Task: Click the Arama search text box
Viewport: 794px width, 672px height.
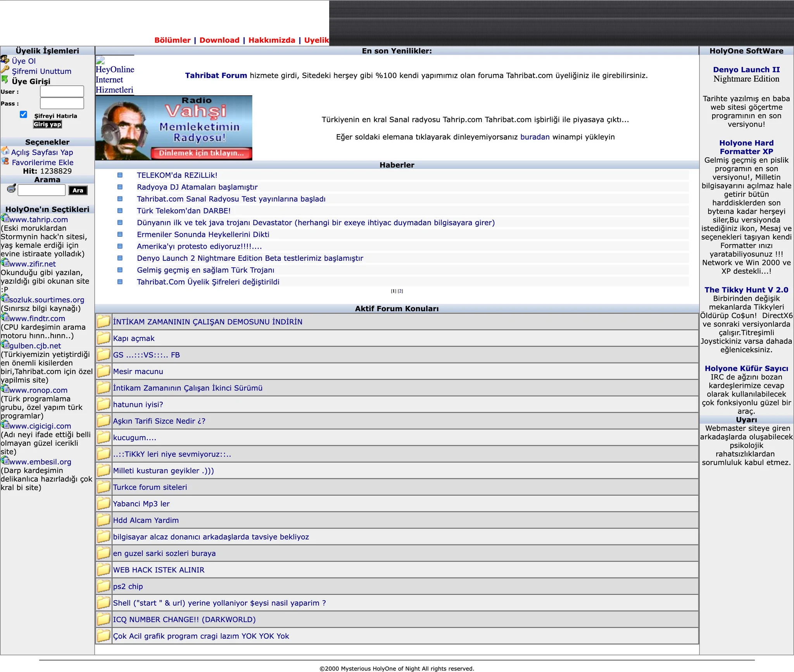Action: [x=41, y=190]
